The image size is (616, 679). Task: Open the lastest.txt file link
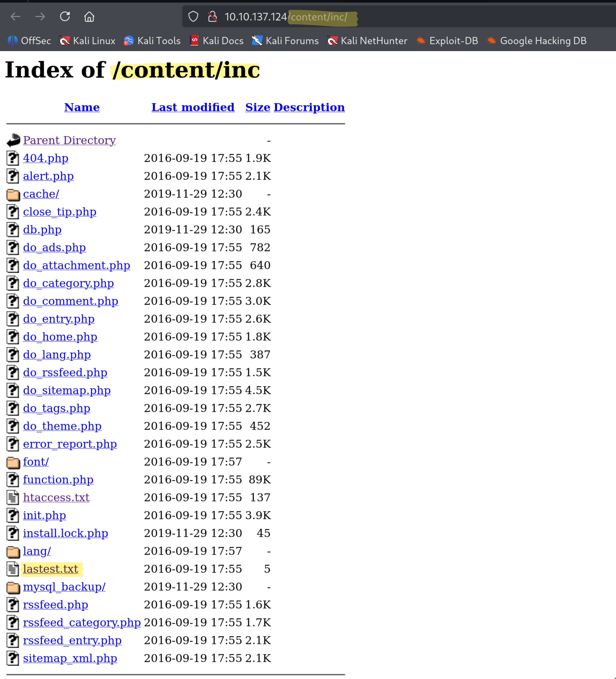[x=50, y=569]
